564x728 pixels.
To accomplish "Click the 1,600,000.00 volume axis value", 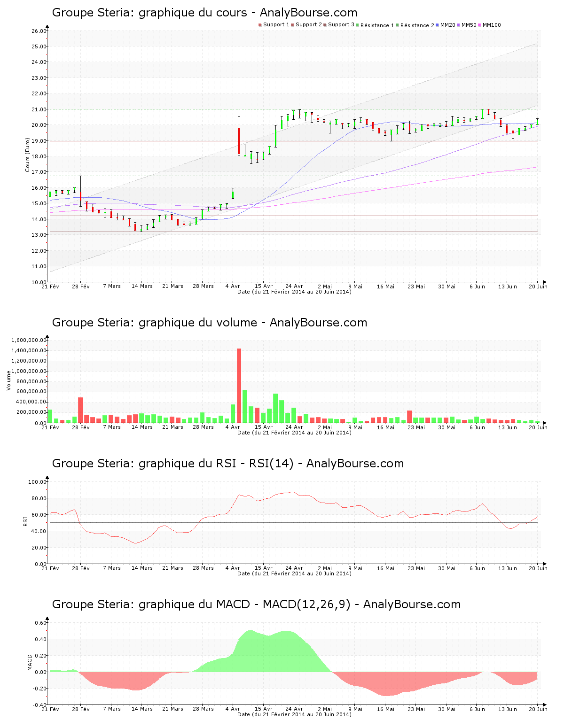I will tap(28, 340).
